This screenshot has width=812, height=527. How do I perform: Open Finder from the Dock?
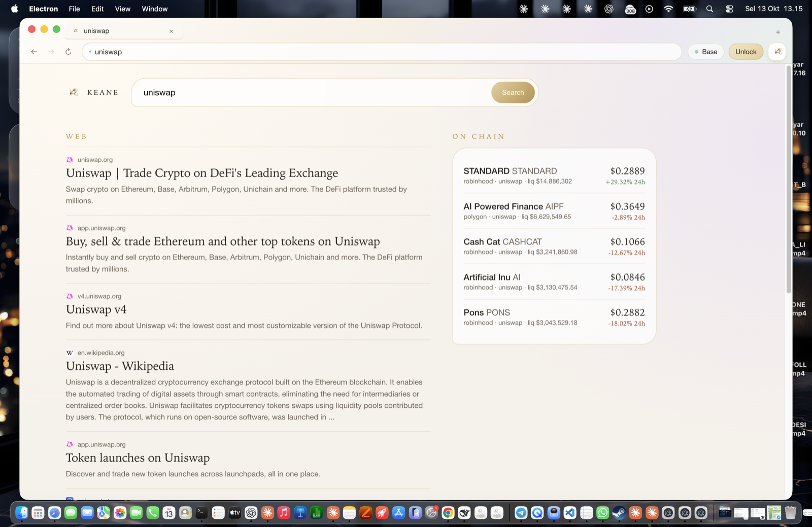click(x=22, y=513)
